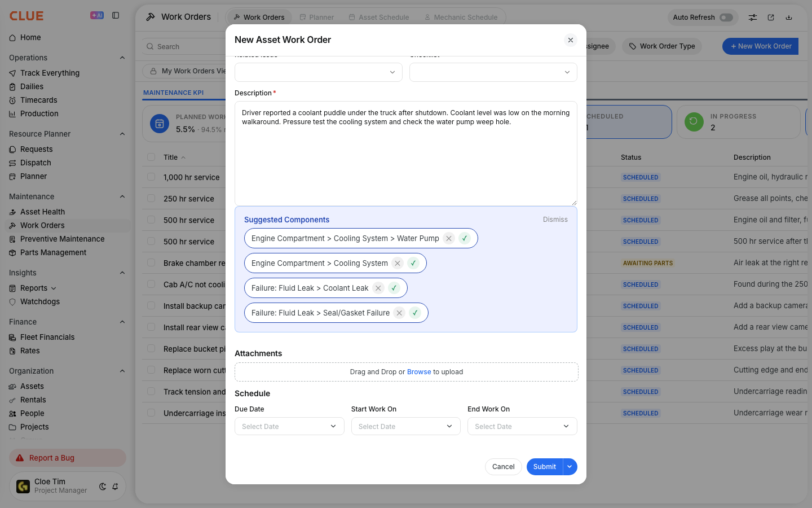Switch to the Mechanic Schedule tab
Viewport: 812px width, 508px height.
click(x=461, y=17)
